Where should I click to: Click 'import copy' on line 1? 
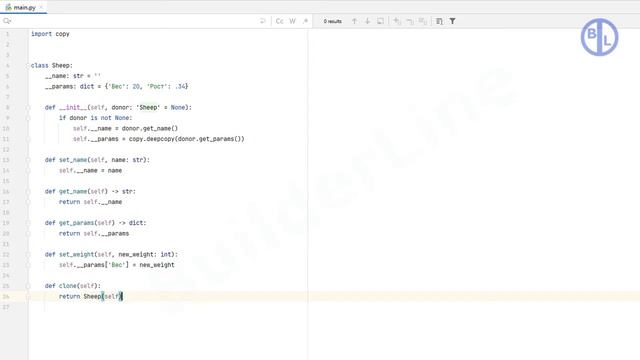click(x=50, y=34)
